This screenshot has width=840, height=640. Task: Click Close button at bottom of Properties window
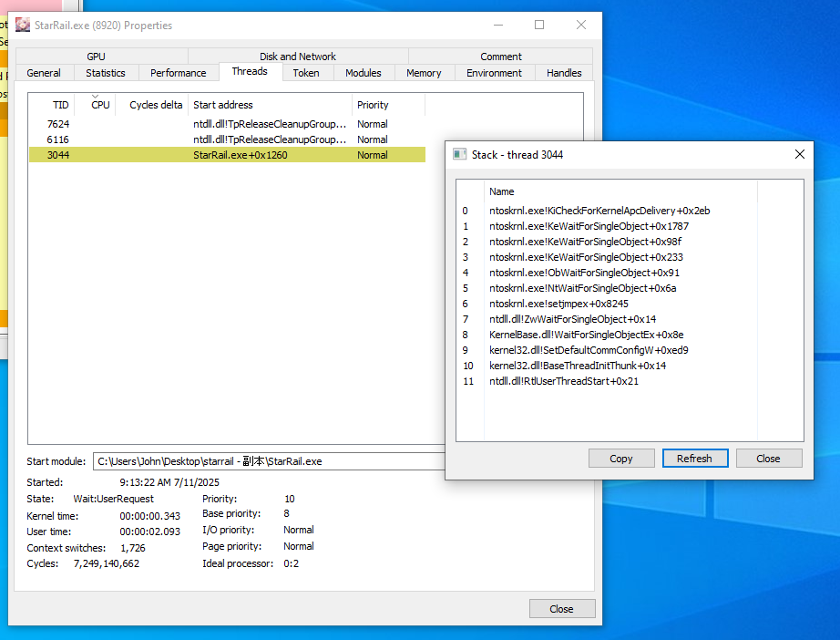point(562,609)
